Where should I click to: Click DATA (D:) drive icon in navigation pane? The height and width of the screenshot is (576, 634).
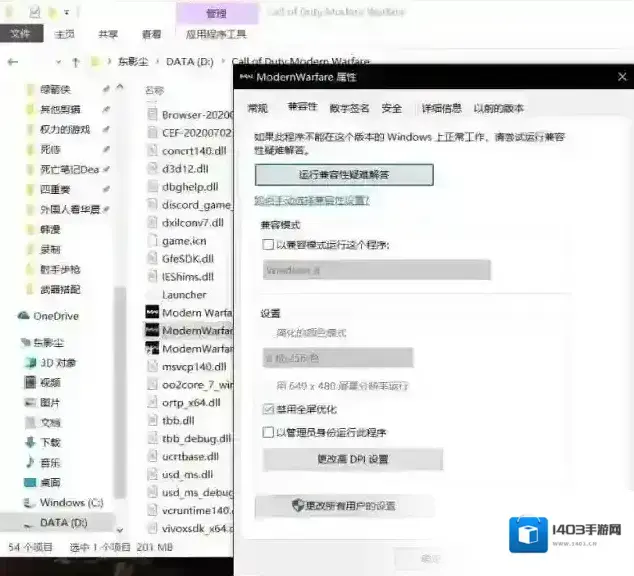click(28, 524)
